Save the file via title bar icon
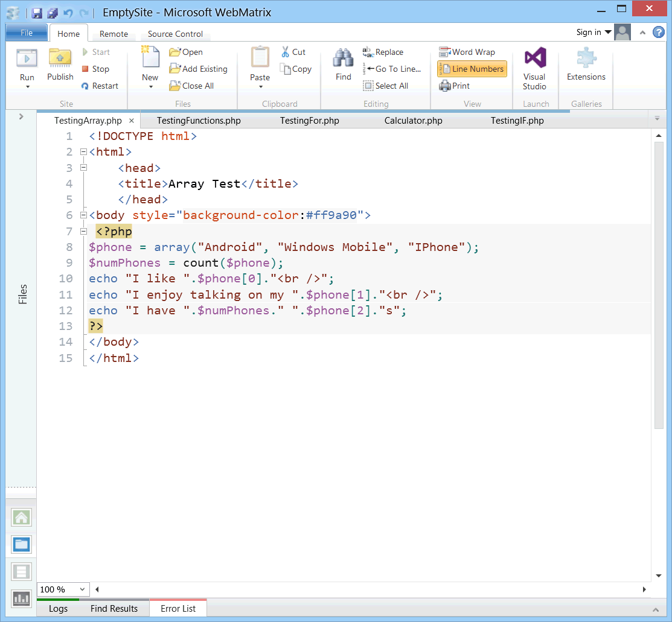This screenshot has height=622, width=672. tap(37, 13)
